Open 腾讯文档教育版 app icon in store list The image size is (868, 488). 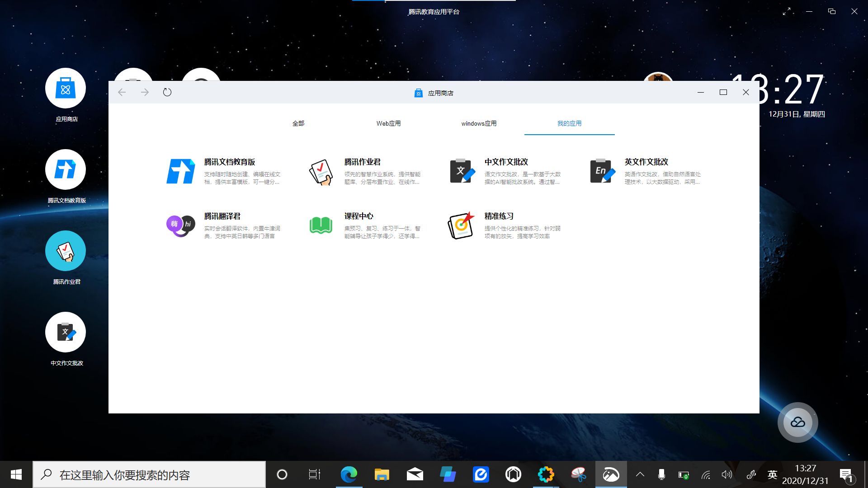[180, 171]
